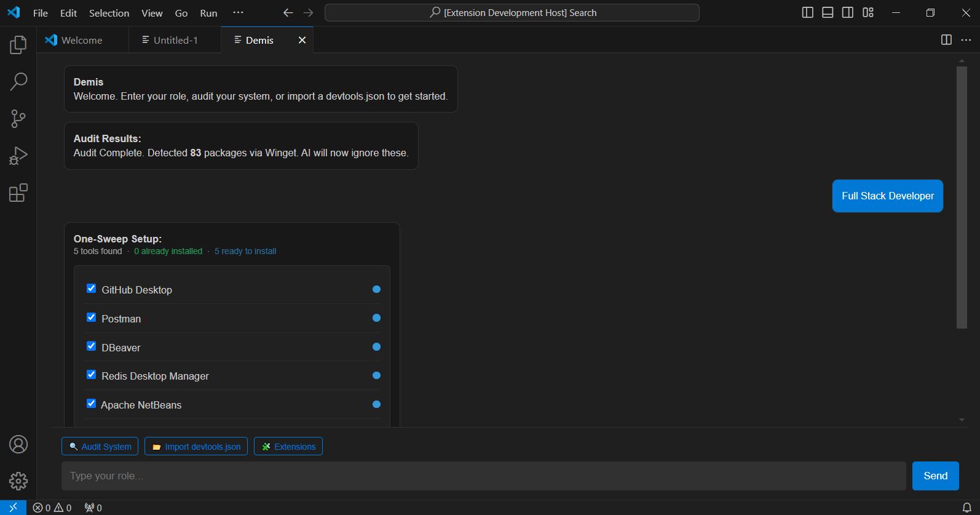The width and height of the screenshot is (980, 515).
Task: Click the Redis Desktop Manager status dot
Action: coord(377,375)
